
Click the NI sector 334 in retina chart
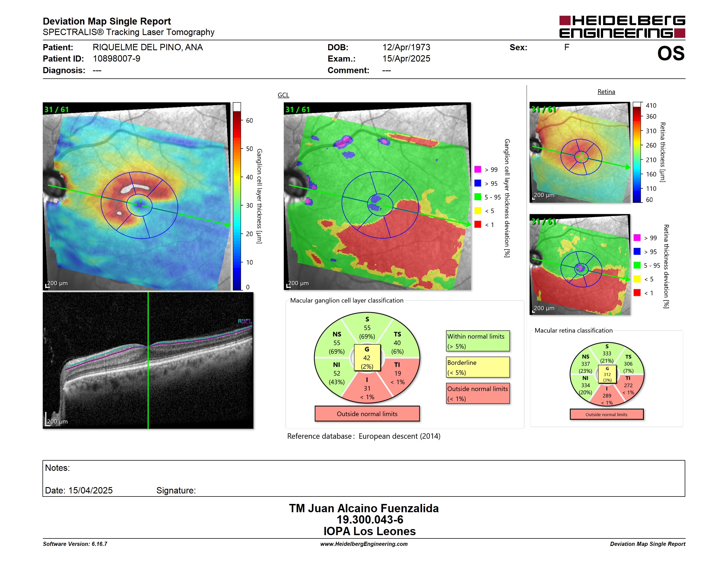pyautogui.click(x=585, y=385)
